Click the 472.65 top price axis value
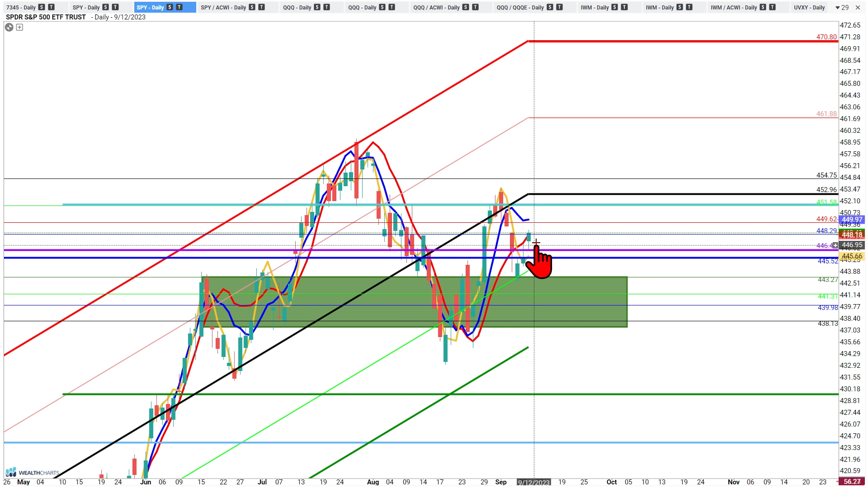The image size is (868, 488). (850, 25)
